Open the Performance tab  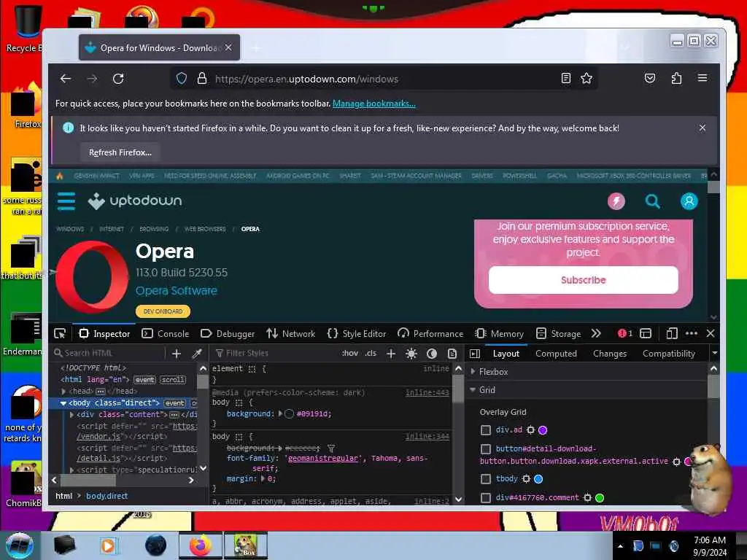[430, 333]
